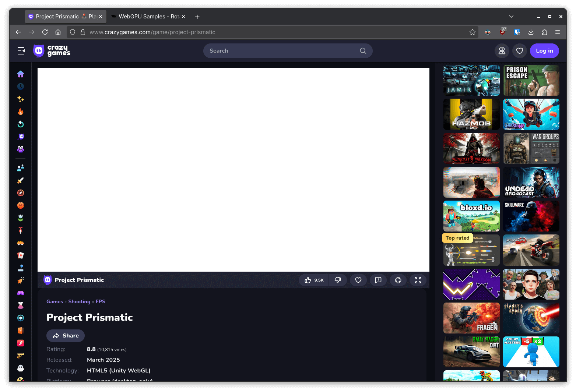The height and width of the screenshot is (392, 576).
Task: Open the trending fire icon in sidebar
Action: [21, 112]
